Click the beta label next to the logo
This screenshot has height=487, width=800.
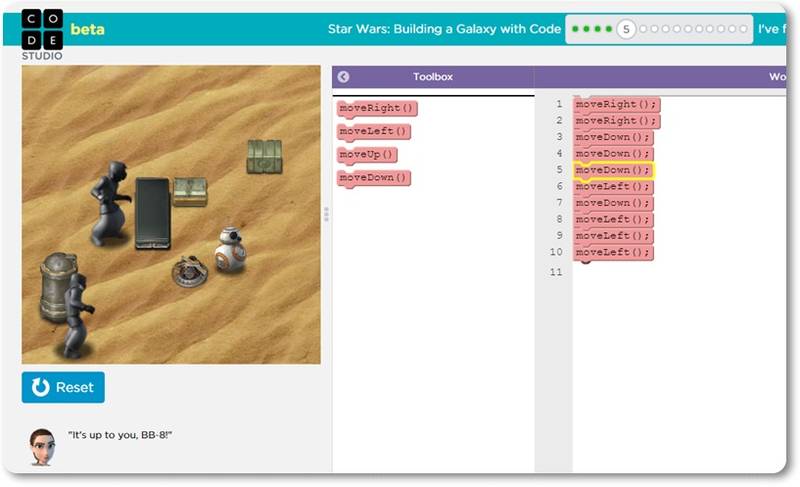click(87, 30)
